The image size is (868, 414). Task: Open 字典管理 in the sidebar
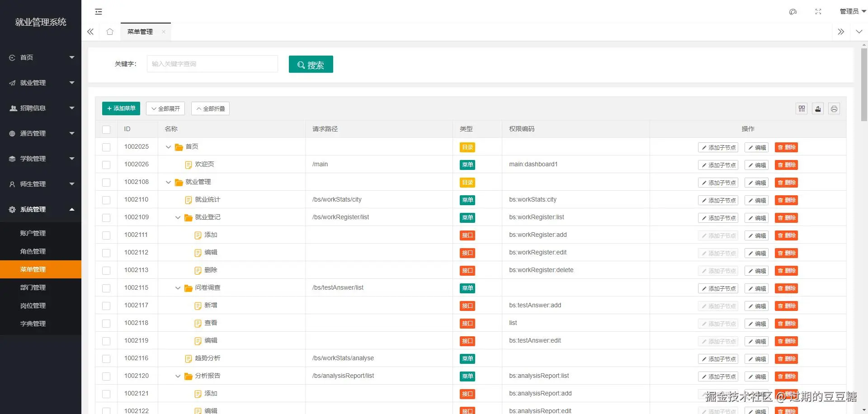41,324
